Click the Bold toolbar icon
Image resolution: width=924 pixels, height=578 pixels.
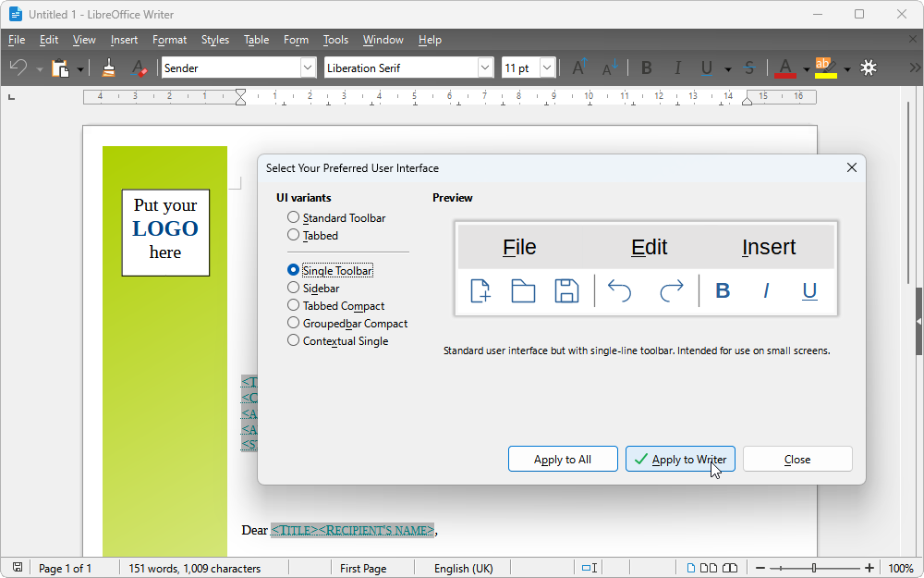(647, 68)
